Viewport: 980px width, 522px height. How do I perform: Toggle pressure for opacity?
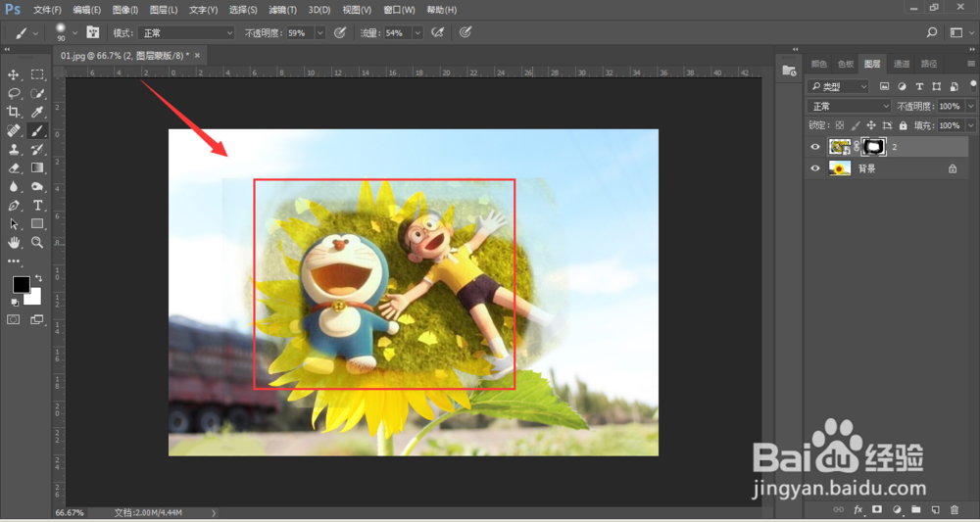340,32
